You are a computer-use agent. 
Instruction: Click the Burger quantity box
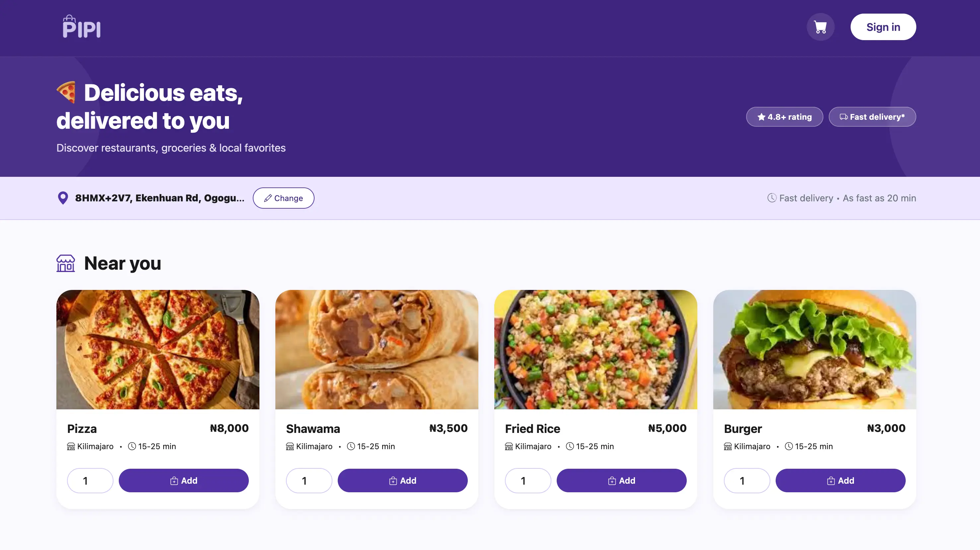(746, 480)
